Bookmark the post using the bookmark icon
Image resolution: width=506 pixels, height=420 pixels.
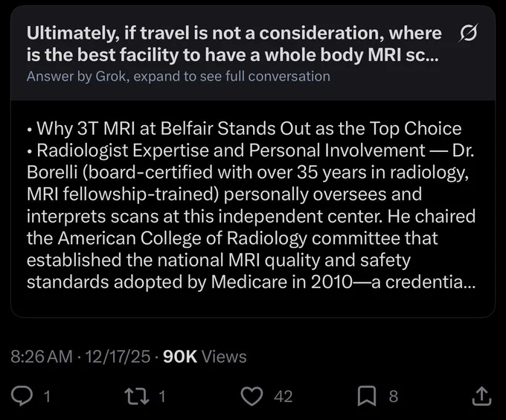click(x=367, y=396)
